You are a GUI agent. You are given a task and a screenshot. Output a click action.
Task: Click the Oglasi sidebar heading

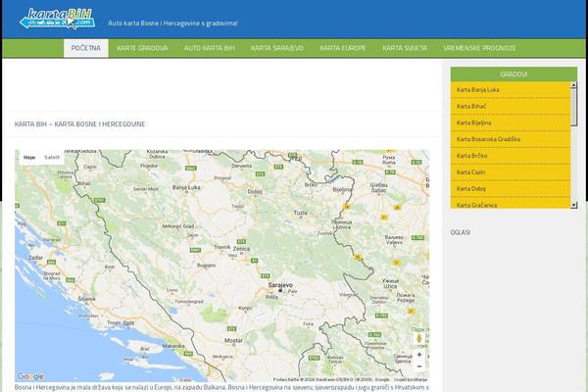[461, 232]
